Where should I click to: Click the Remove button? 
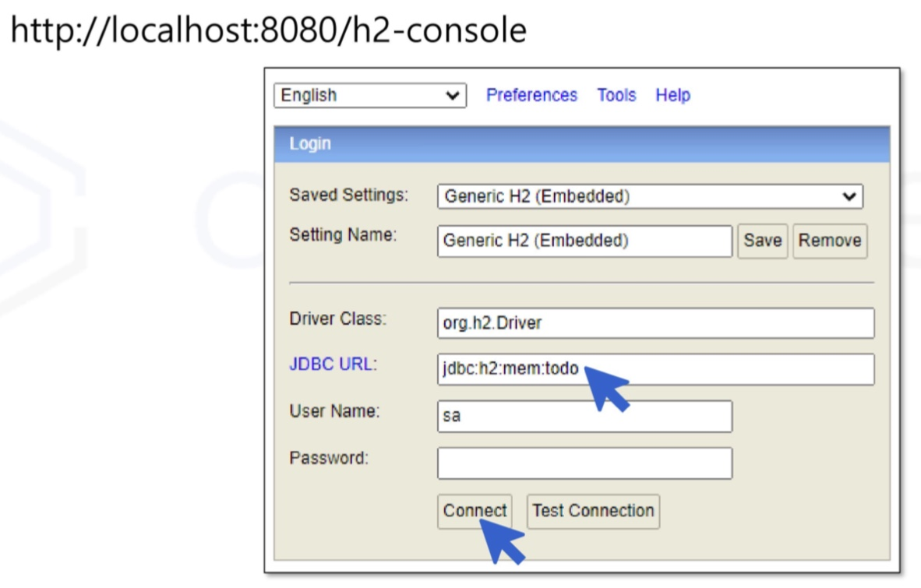[x=829, y=241]
